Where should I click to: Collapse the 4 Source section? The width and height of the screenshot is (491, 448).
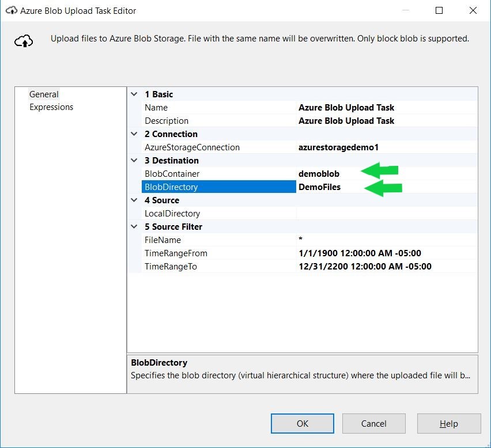pos(134,200)
